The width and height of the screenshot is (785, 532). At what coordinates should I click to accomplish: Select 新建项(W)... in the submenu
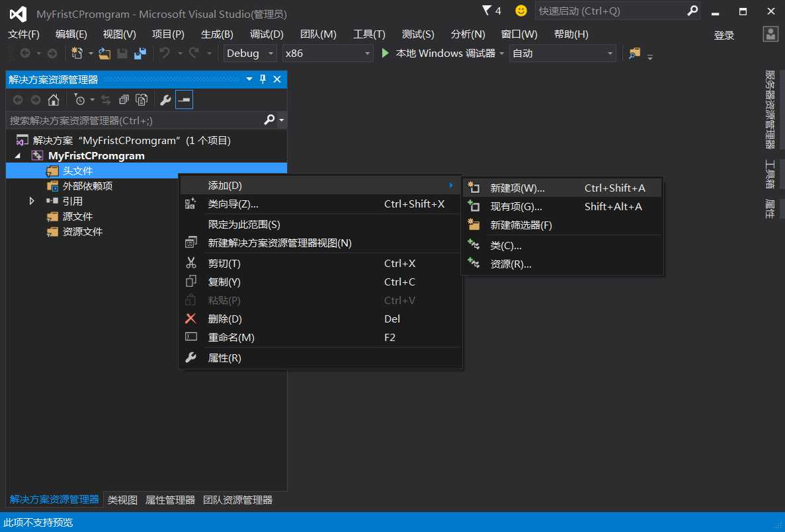[562, 188]
